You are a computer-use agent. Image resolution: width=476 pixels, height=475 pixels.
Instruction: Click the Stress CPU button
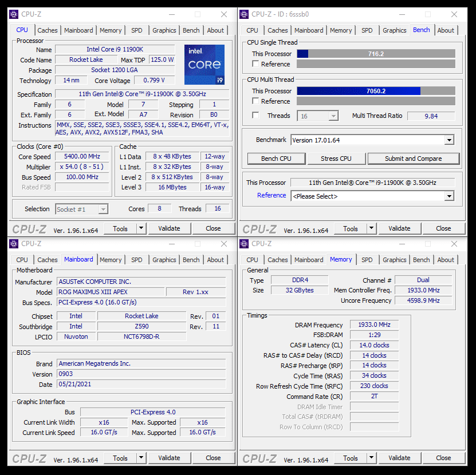click(336, 159)
